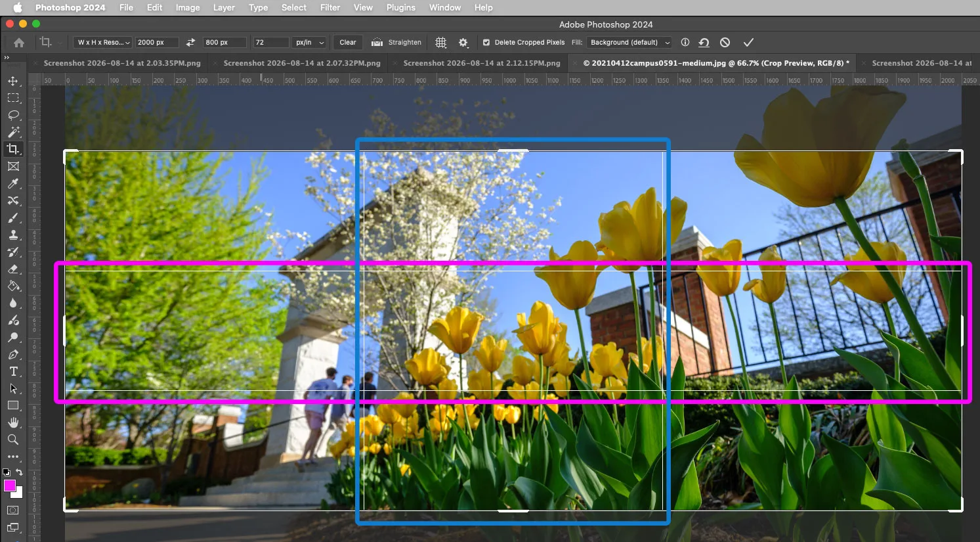Switch to Screenshot 2.12.15PM.png tab
The height and width of the screenshot is (542, 980).
[482, 63]
